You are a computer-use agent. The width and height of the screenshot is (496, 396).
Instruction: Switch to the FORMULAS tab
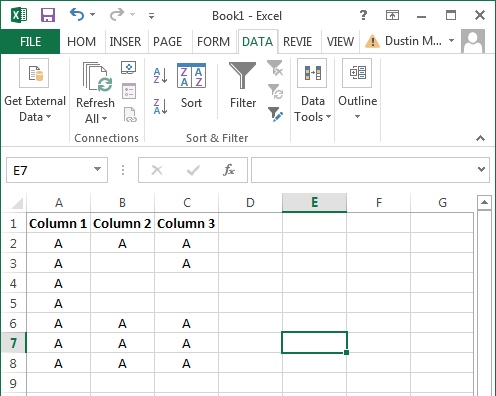[x=213, y=42]
